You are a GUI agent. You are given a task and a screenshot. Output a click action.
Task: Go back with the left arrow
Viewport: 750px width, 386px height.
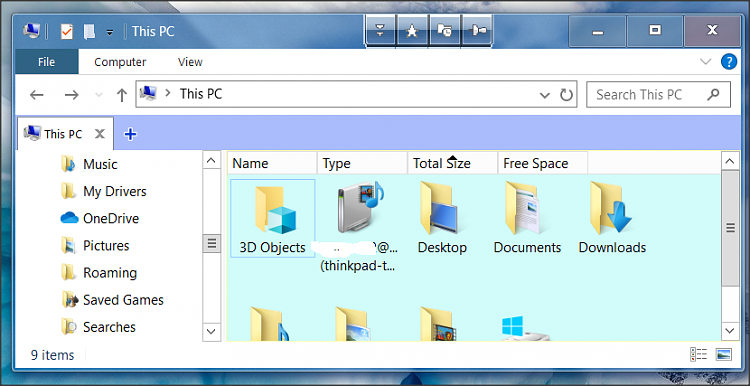37,95
